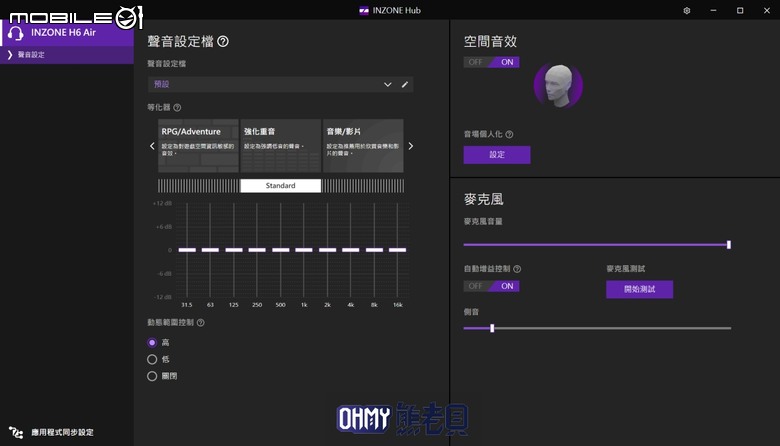Image resolution: width=780 pixels, height=446 pixels.
Task: Click the 500 Hz equalizer band handle
Action: pyautogui.click(x=281, y=250)
